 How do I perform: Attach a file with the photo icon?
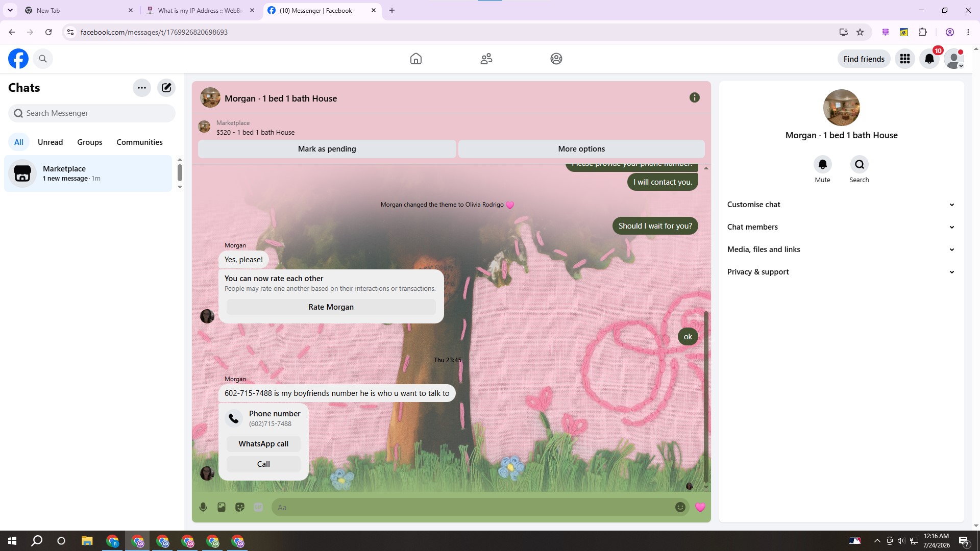point(222,507)
